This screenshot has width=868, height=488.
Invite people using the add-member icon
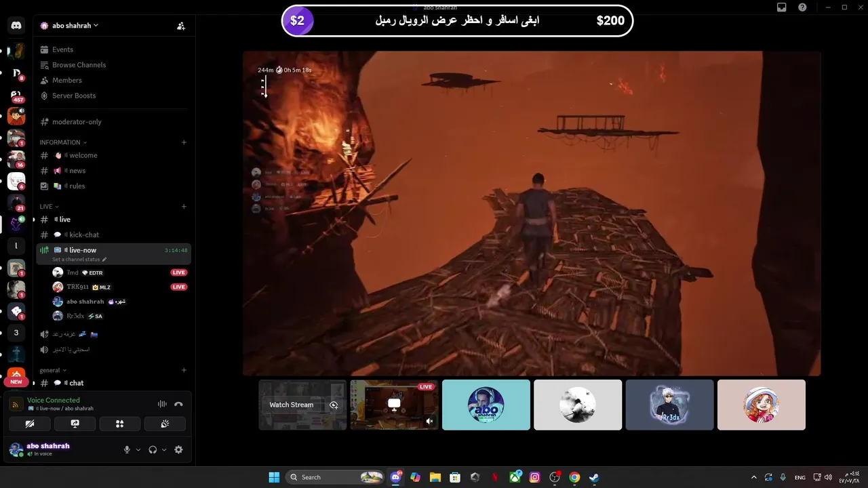pyautogui.click(x=181, y=26)
